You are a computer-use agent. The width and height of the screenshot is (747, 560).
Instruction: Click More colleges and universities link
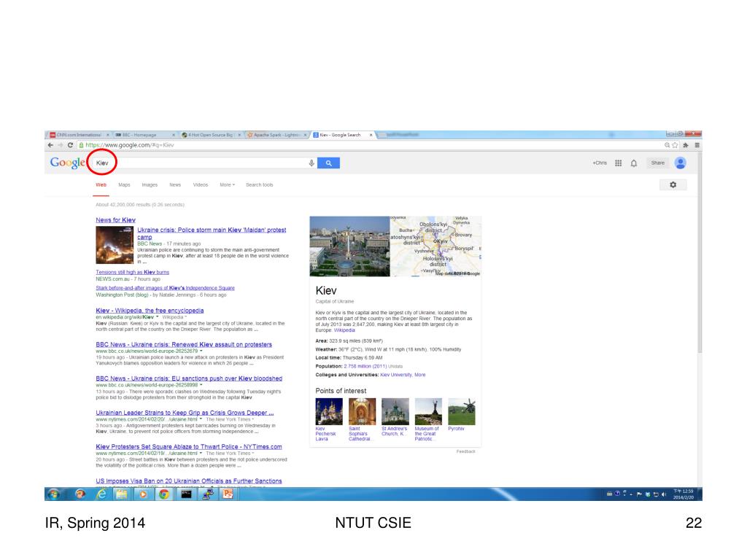pyautogui.click(x=420, y=375)
